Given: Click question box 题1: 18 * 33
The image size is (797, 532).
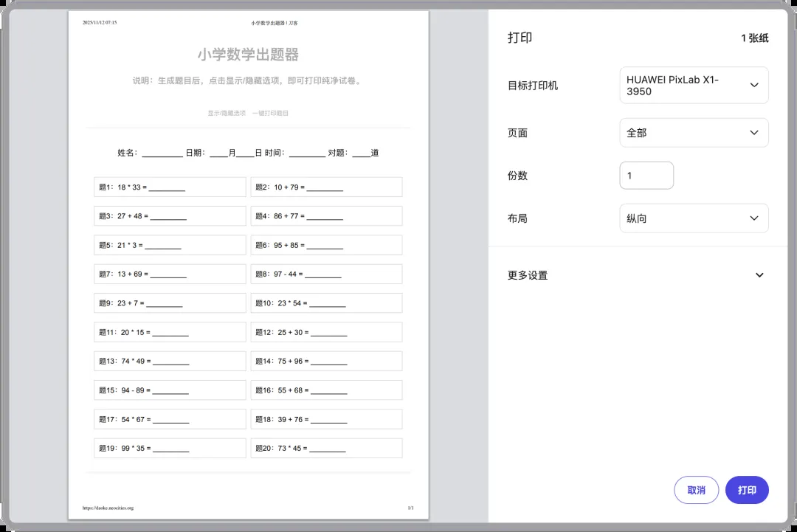Looking at the screenshot, I should 170,187.
